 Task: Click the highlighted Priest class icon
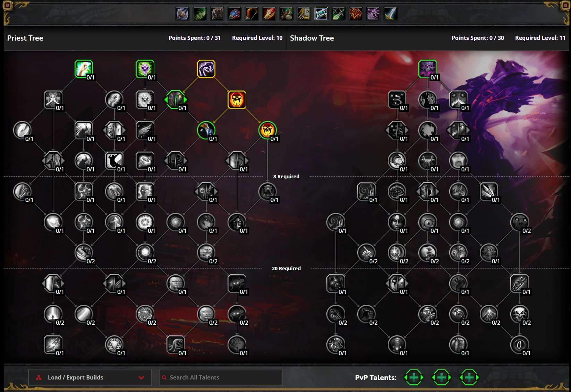point(321,14)
